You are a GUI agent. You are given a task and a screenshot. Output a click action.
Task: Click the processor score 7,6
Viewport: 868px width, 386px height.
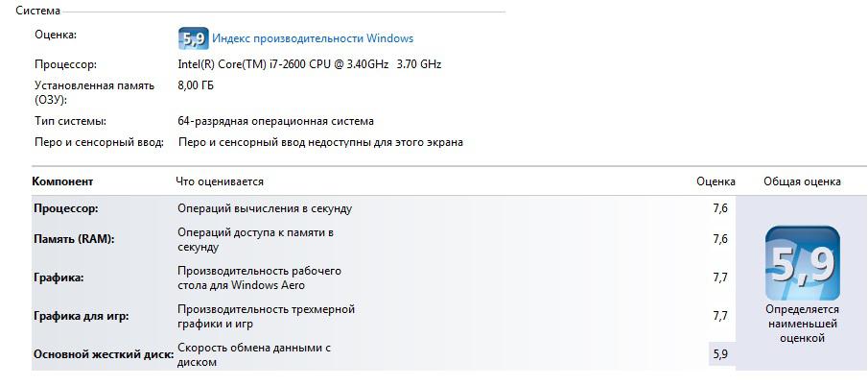tap(720, 208)
